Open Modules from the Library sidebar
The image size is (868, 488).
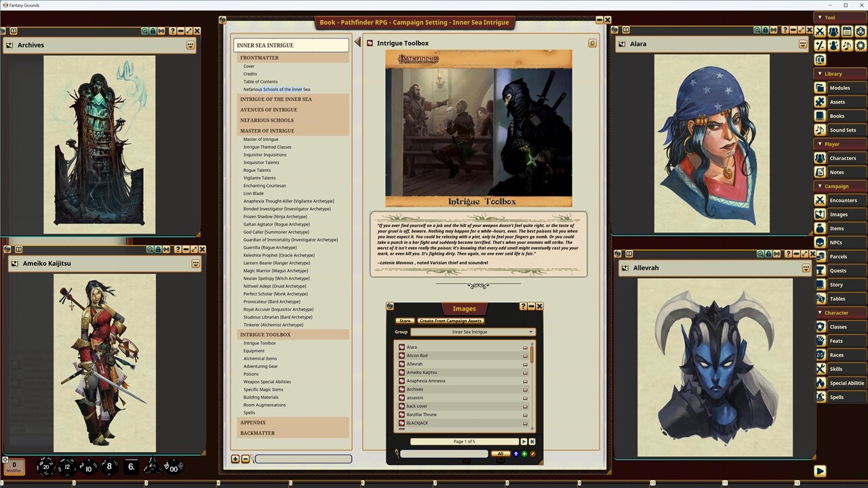(840, 87)
